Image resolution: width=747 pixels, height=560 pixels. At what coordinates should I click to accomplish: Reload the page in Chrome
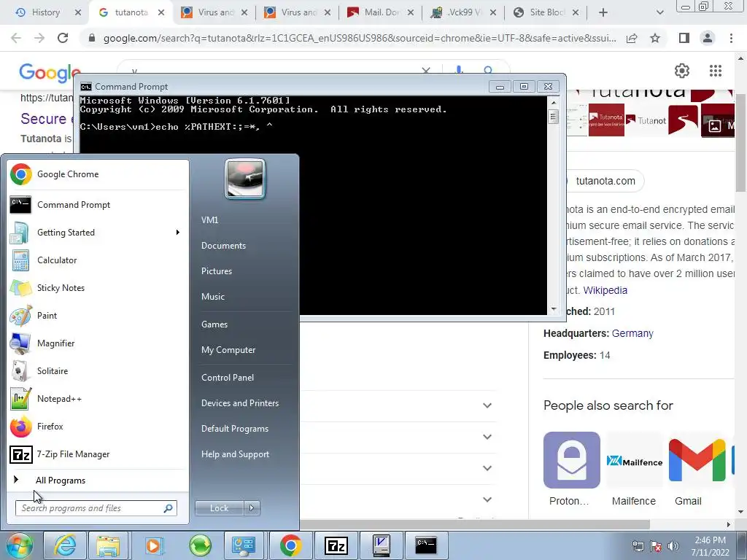63,38
